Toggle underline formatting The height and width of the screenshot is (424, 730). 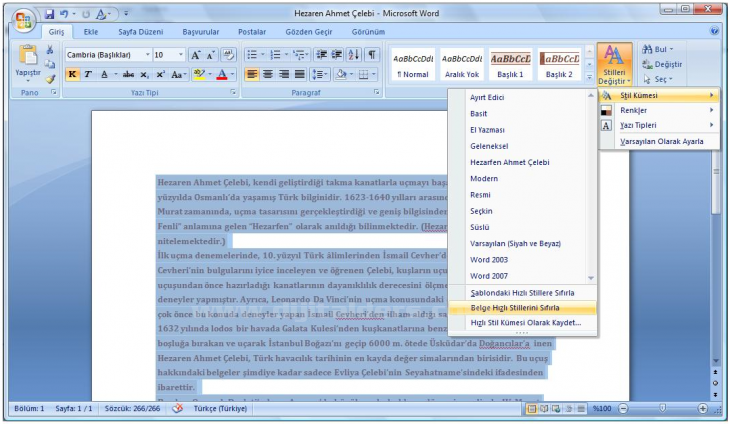104,74
